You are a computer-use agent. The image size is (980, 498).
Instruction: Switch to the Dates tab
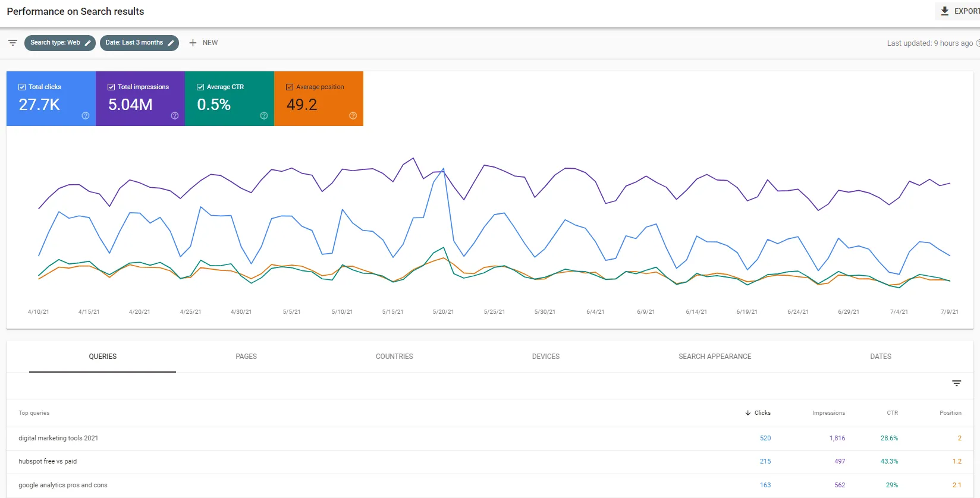click(881, 357)
